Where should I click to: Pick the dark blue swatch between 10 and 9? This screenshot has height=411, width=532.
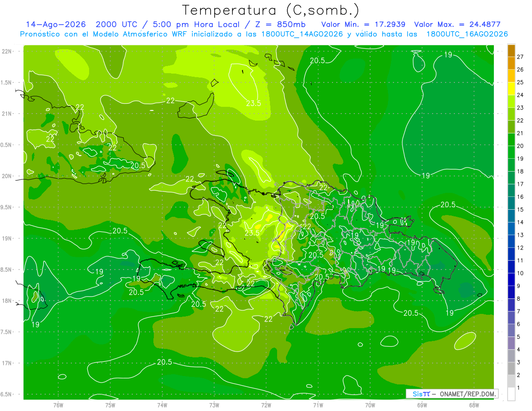tap(511, 280)
